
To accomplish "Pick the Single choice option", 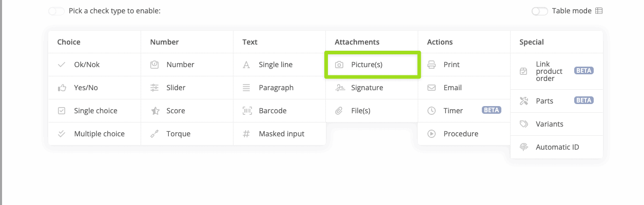I will [95, 111].
